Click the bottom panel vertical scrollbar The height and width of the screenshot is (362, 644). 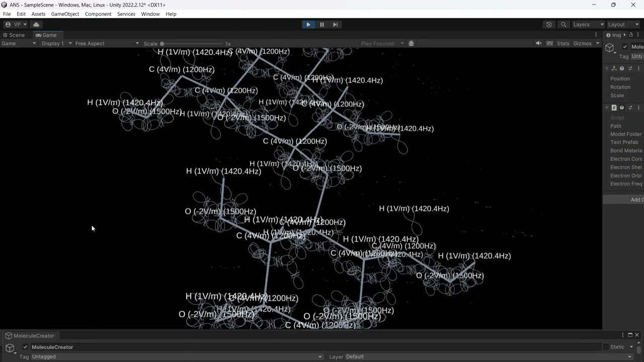pyautogui.click(x=639, y=349)
